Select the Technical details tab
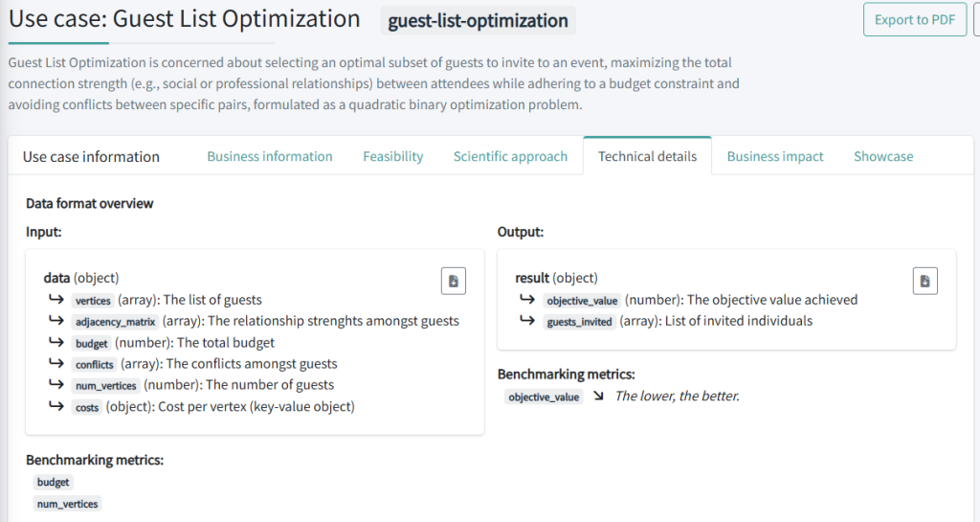The width and height of the screenshot is (980, 522). 647,156
